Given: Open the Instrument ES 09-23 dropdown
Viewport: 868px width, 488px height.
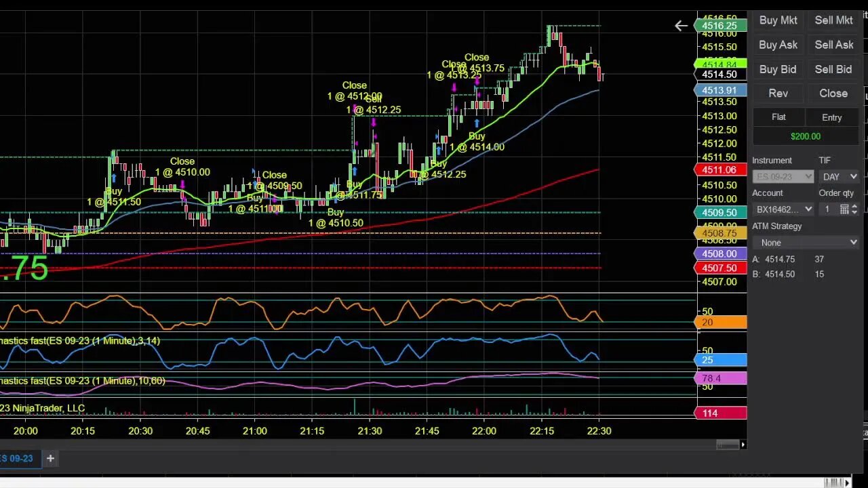Looking at the screenshot, I should coord(783,177).
